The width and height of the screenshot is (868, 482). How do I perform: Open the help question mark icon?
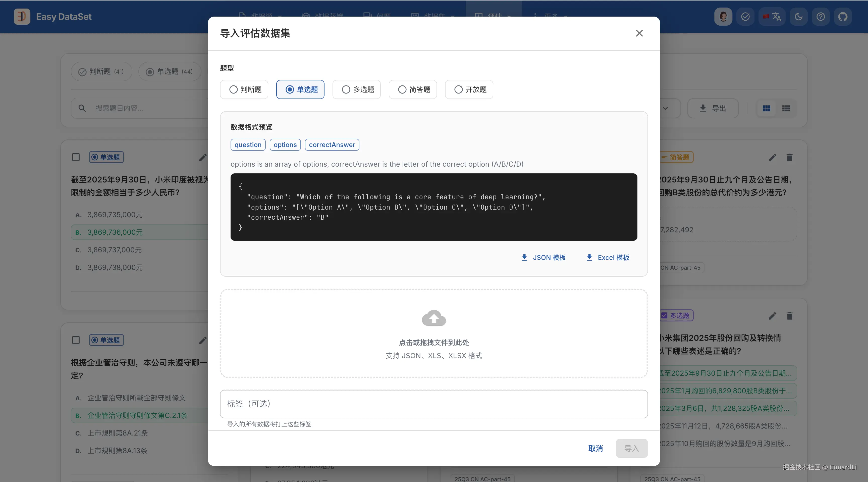pyautogui.click(x=821, y=17)
